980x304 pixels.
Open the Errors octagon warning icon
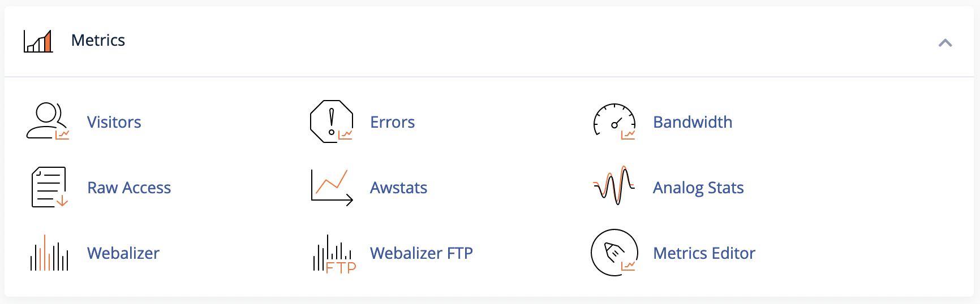pyautogui.click(x=332, y=121)
